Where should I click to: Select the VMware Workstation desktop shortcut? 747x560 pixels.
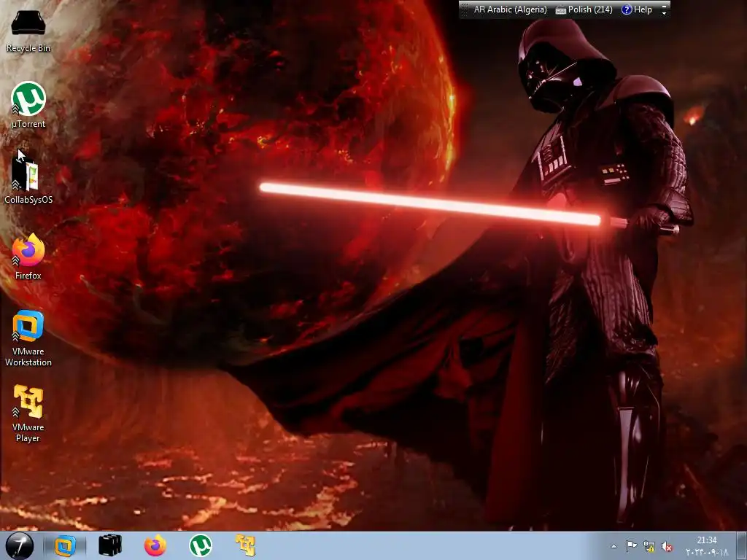pos(28,338)
